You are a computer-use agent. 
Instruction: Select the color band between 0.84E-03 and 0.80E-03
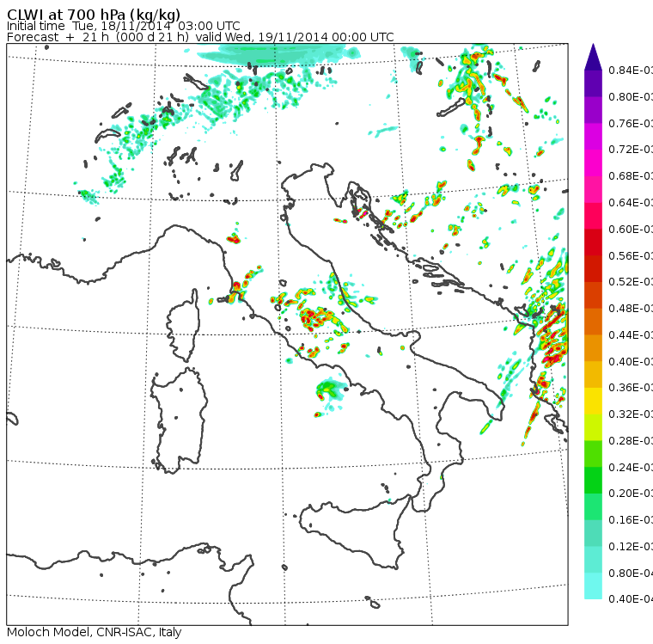coord(593,83)
